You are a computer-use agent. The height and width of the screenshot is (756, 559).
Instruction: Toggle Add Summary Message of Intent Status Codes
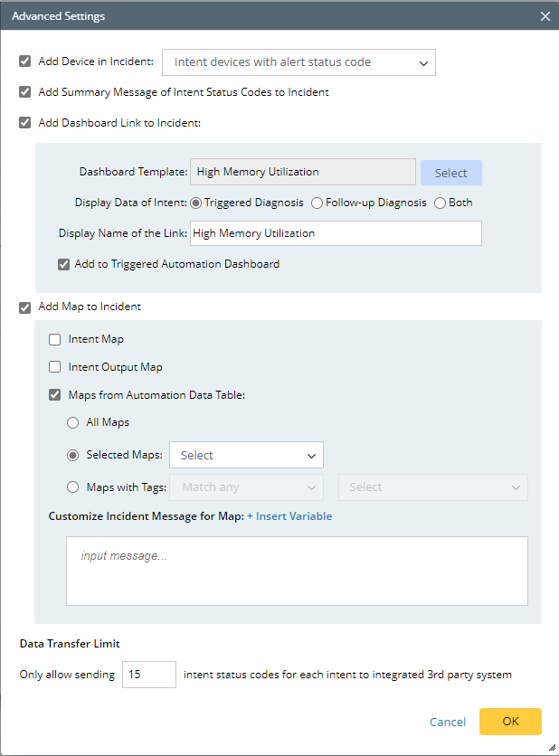(25, 92)
